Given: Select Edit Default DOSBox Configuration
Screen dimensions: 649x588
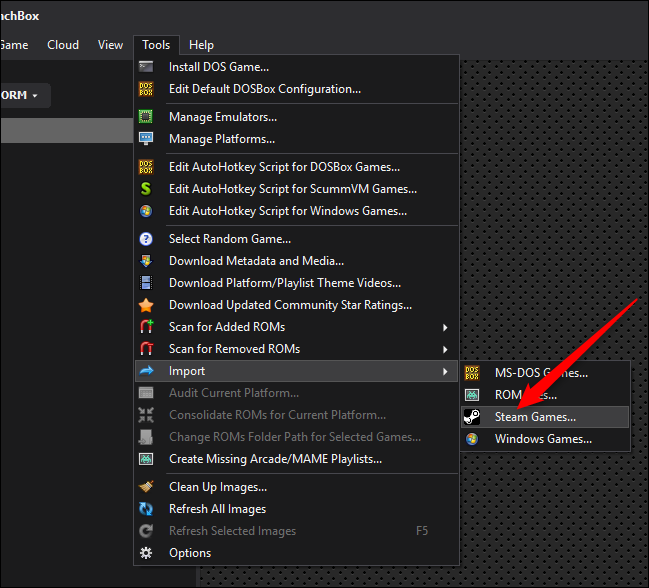Looking at the screenshot, I should point(265,89).
